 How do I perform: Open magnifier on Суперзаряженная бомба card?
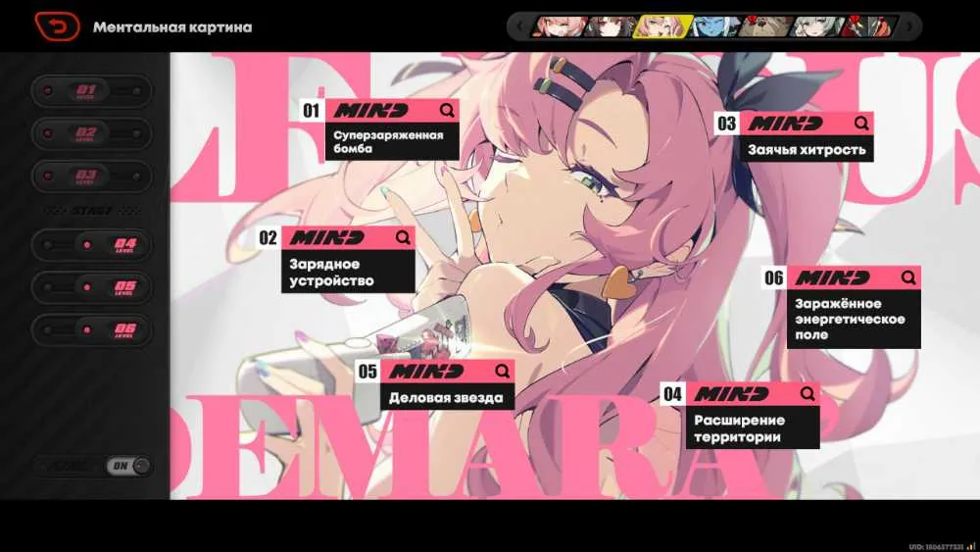click(x=446, y=110)
